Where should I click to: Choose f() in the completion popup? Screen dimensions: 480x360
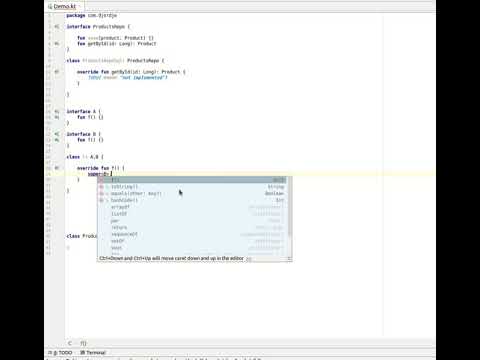pyautogui.click(x=192, y=180)
